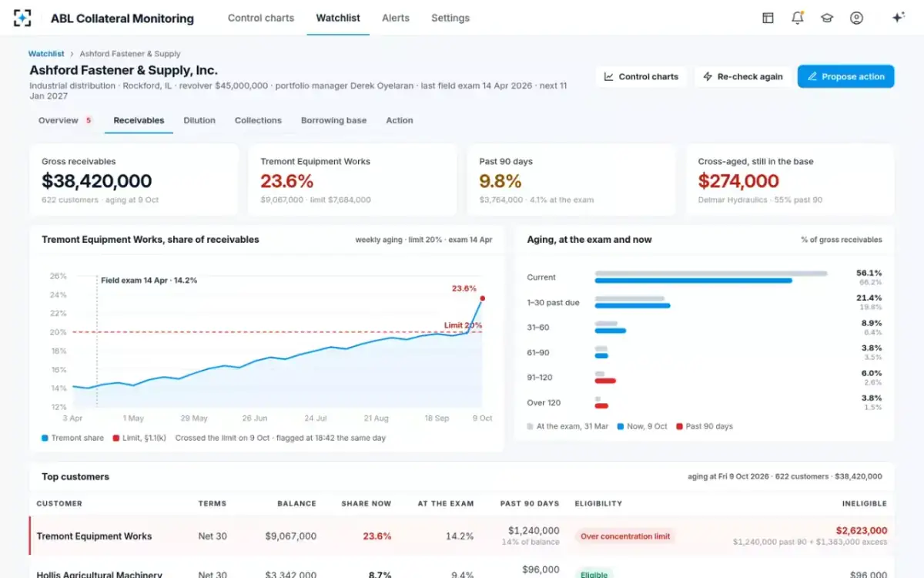Click the CUSTOMER column header
The image size is (924, 578).
tap(59, 503)
